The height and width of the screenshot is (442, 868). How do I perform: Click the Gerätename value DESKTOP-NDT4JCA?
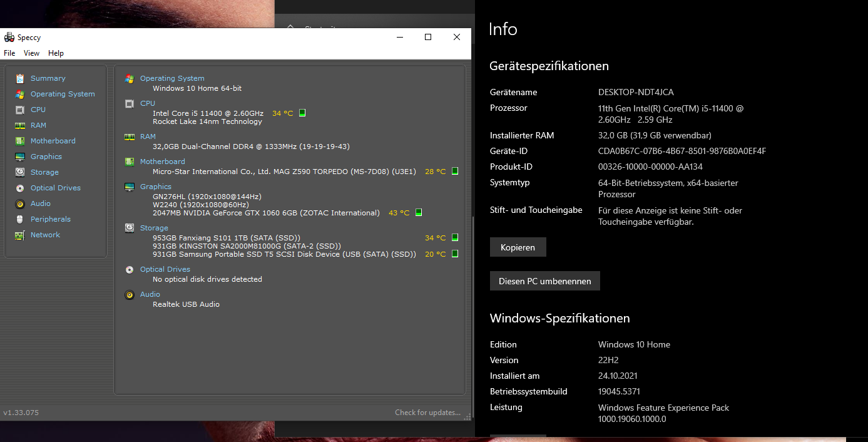636,92
